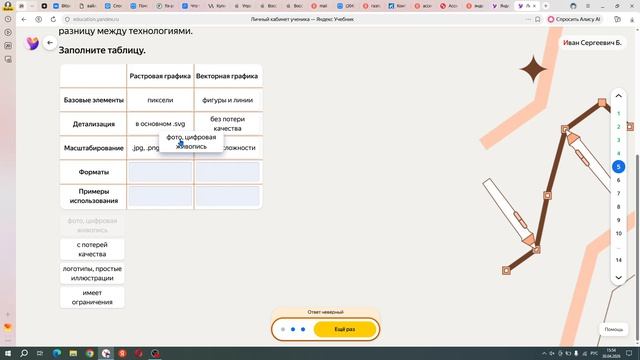Click empty vector 'Примеры использования' cell

[227, 196]
